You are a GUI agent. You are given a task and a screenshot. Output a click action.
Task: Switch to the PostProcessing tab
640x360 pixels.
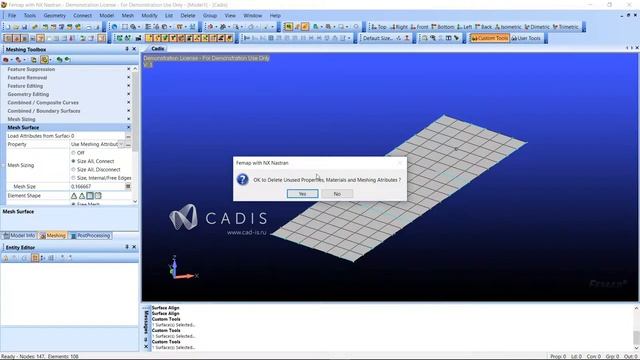pos(90,236)
